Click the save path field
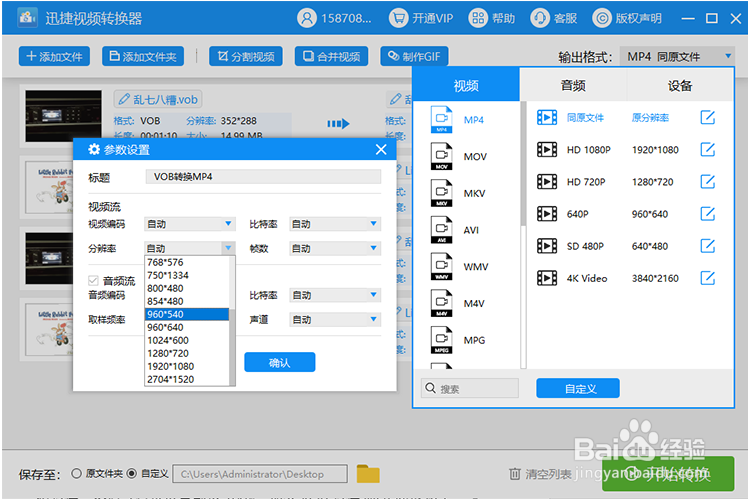The image size is (748, 499). point(260,474)
